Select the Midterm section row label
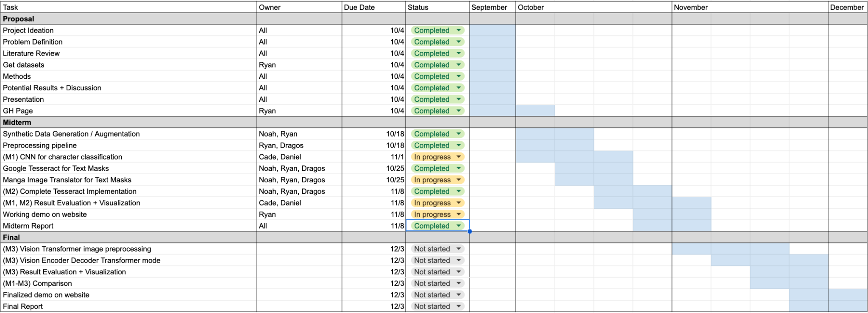The image size is (868, 313). coord(129,122)
